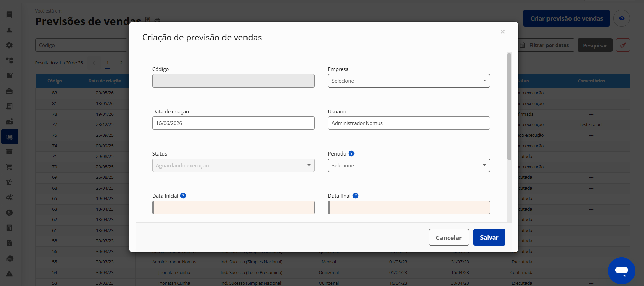Viewport: 644px width, 286px height.
Task: Open the hierarchy tree sidebar icon
Action: point(9,61)
